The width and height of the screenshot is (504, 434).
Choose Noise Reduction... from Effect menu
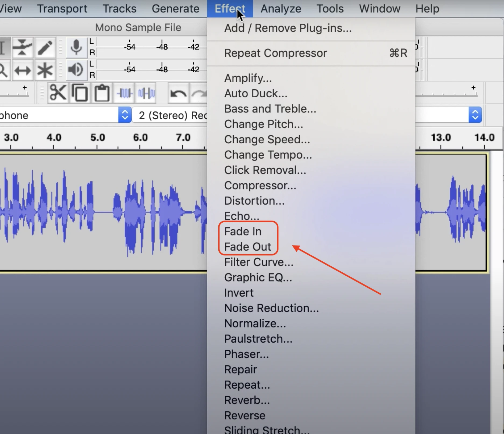271,308
